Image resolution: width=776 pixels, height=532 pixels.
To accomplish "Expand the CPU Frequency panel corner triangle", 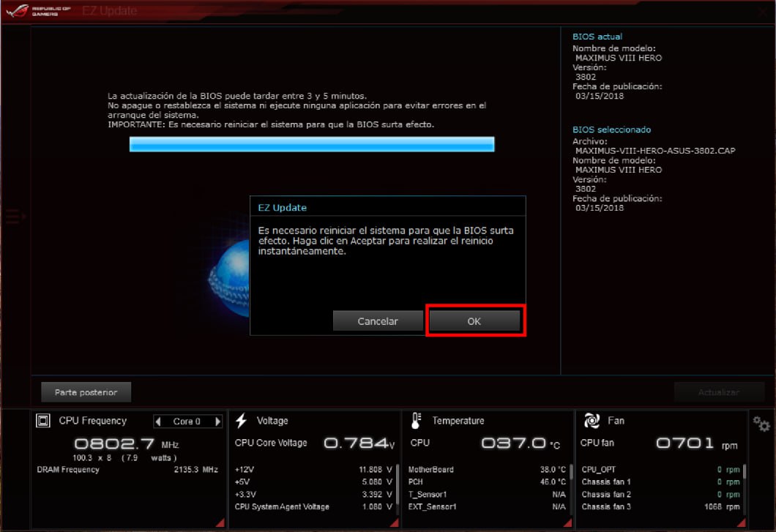I will click(x=220, y=522).
